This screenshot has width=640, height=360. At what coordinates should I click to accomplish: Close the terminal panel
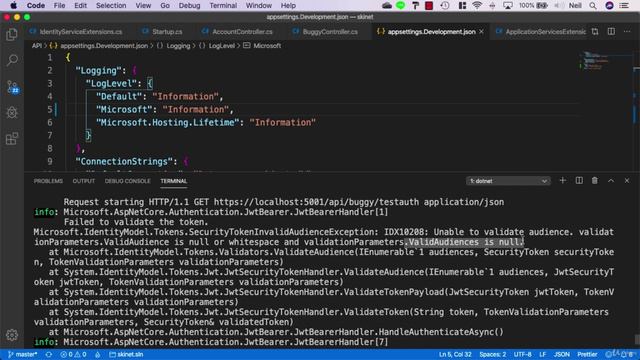point(627,180)
